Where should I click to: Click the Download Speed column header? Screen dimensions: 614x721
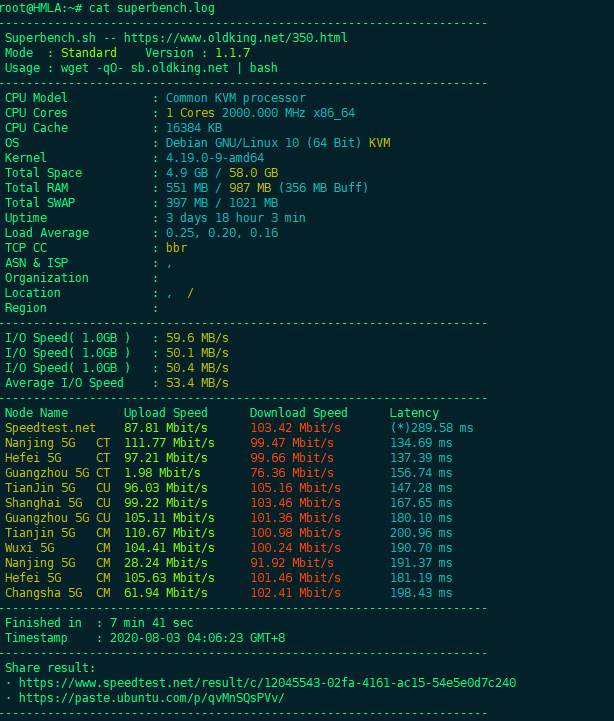click(x=298, y=413)
